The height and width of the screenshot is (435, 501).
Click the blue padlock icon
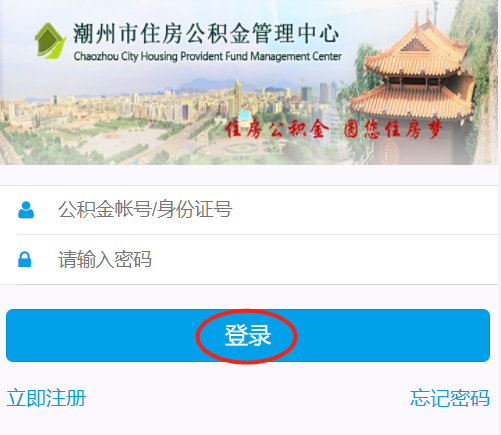[25, 259]
